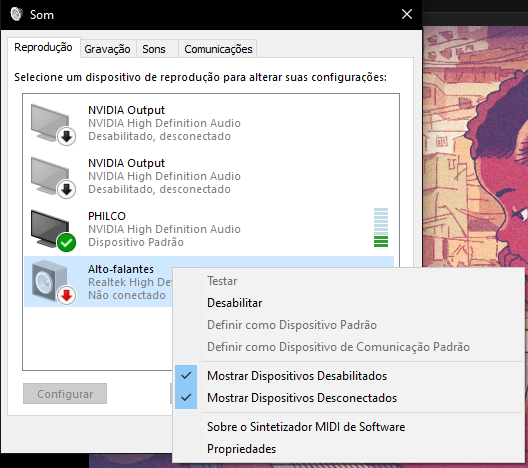Click the Som speaker icon in title bar
Screen dimensions: 528x468
pos(16,14)
